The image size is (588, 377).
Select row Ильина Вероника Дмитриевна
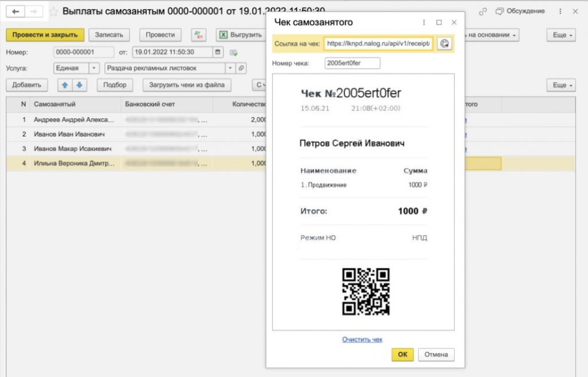tap(137, 164)
